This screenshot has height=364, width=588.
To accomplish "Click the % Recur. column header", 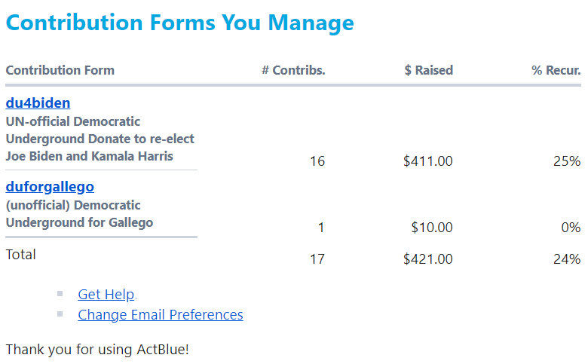I will (556, 71).
